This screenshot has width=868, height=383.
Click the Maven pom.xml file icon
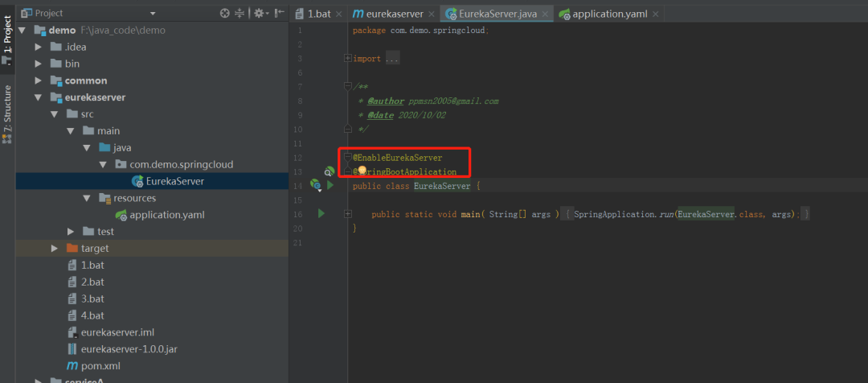click(72, 366)
